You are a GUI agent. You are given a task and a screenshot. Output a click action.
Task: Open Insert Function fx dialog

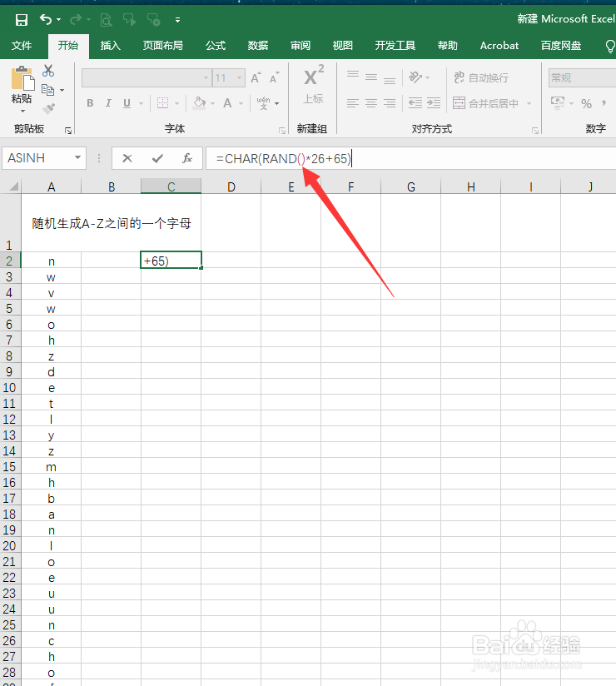click(187, 158)
